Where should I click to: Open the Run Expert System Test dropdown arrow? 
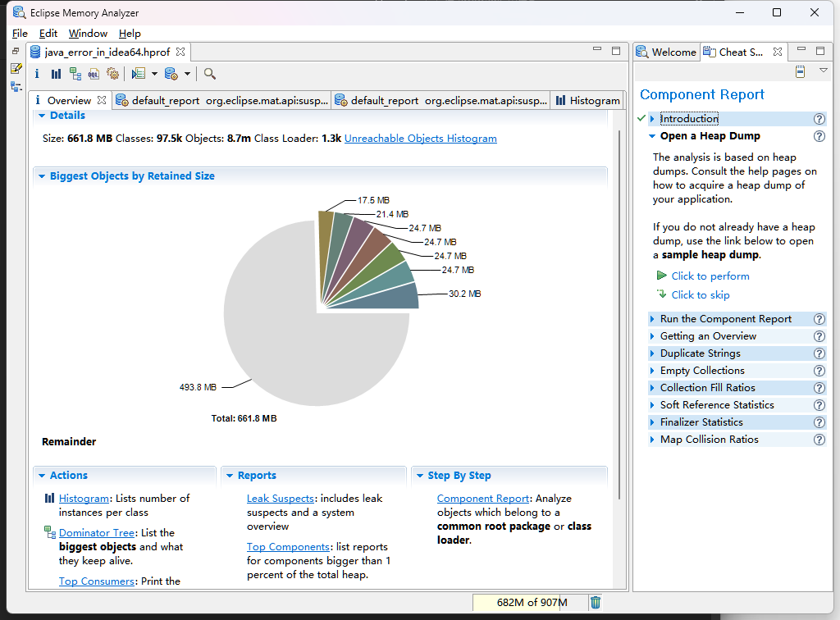(x=154, y=74)
